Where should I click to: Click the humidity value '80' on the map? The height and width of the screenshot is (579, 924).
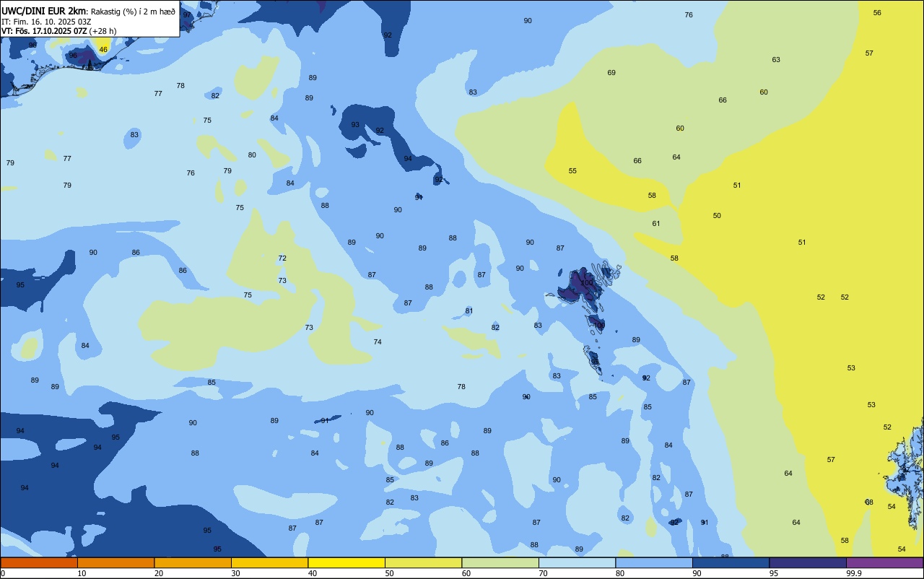(252, 155)
